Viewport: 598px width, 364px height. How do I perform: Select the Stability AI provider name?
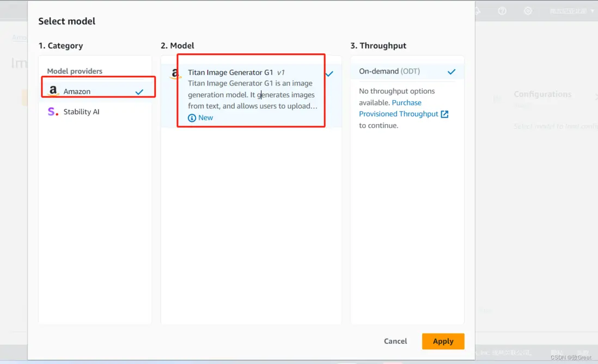pos(81,112)
